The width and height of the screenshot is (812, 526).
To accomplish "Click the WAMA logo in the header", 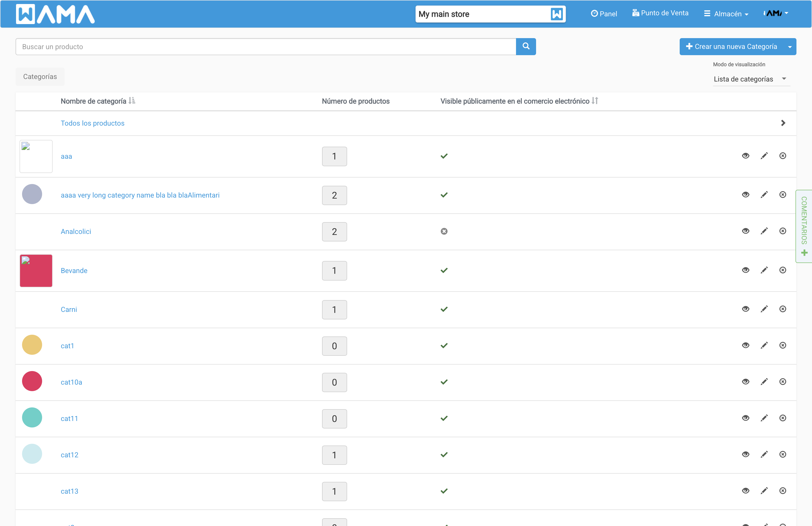I will coord(55,14).
